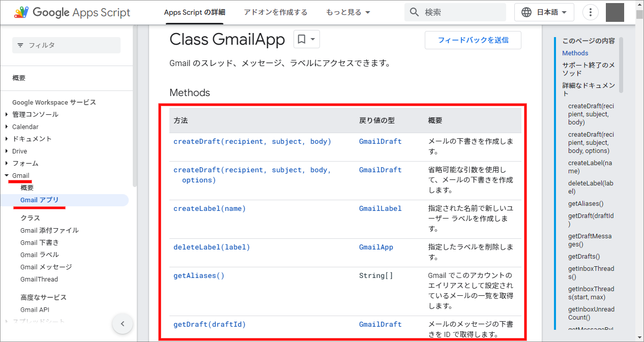Open getAliases() method link
Viewport: 644px width, 342px height.
(199, 275)
